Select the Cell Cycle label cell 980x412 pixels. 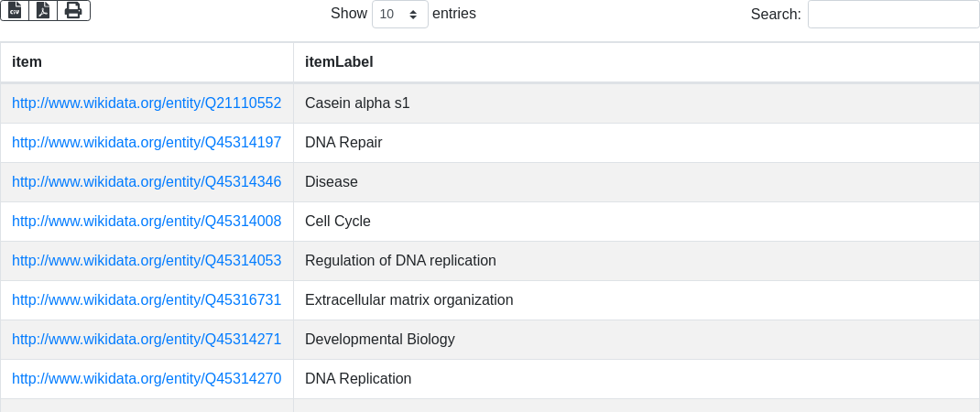[338, 222]
